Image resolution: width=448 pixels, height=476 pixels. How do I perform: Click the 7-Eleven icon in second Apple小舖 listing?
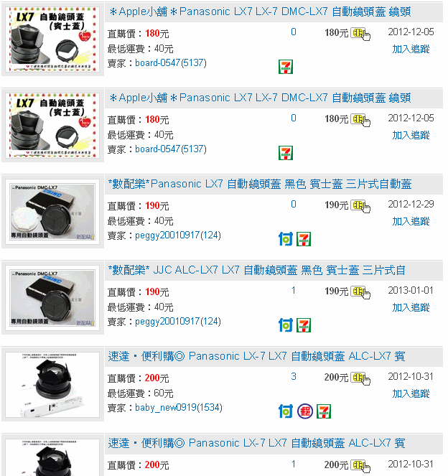(285, 153)
